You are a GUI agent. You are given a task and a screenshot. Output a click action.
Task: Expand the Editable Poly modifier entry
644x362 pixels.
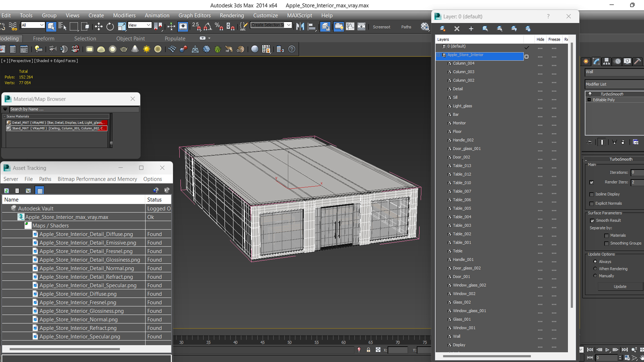[x=589, y=100]
